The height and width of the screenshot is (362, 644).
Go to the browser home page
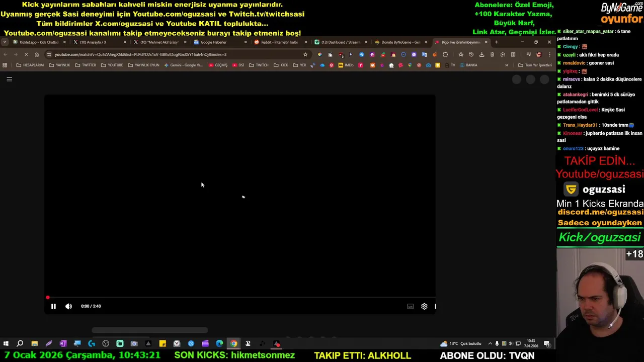tap(37, 54)
